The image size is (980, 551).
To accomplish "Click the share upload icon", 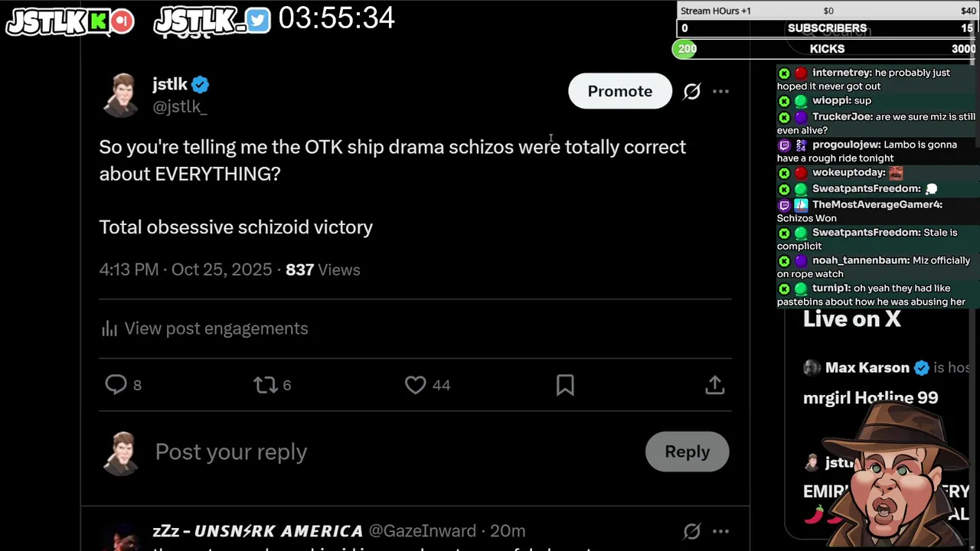I will pyautogui.click(x=714, y=384).
